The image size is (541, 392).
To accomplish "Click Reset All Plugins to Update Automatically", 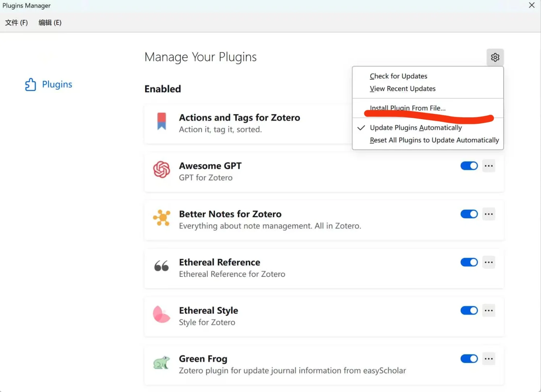I will 434,140.
